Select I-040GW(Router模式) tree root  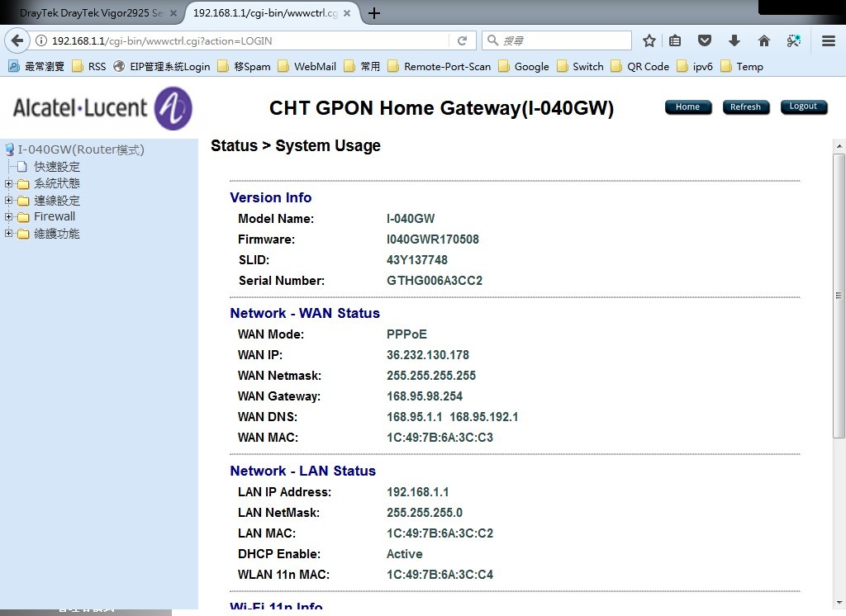tap(81, 149)
